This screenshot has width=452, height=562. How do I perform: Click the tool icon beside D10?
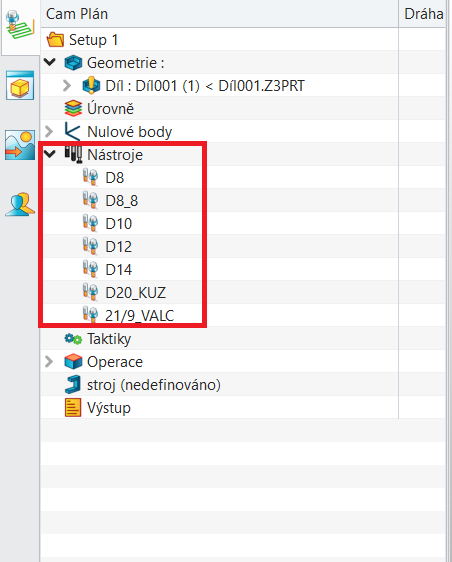coord(90,223)
